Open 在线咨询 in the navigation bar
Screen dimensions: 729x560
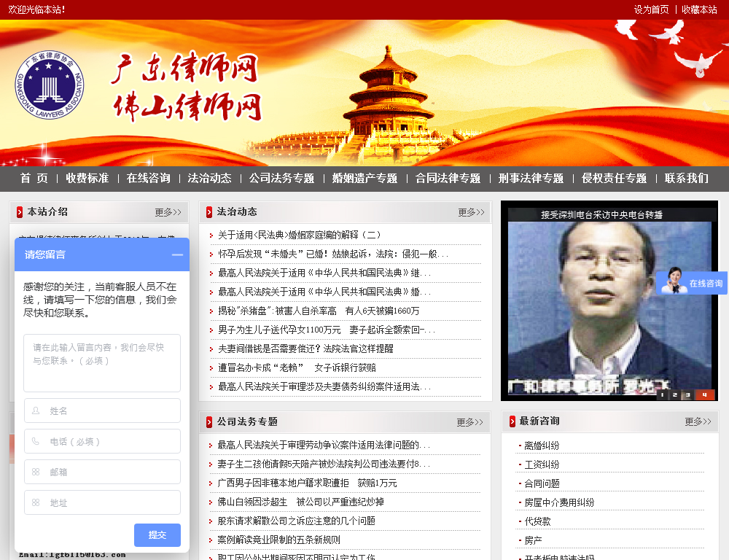point(148,178)
